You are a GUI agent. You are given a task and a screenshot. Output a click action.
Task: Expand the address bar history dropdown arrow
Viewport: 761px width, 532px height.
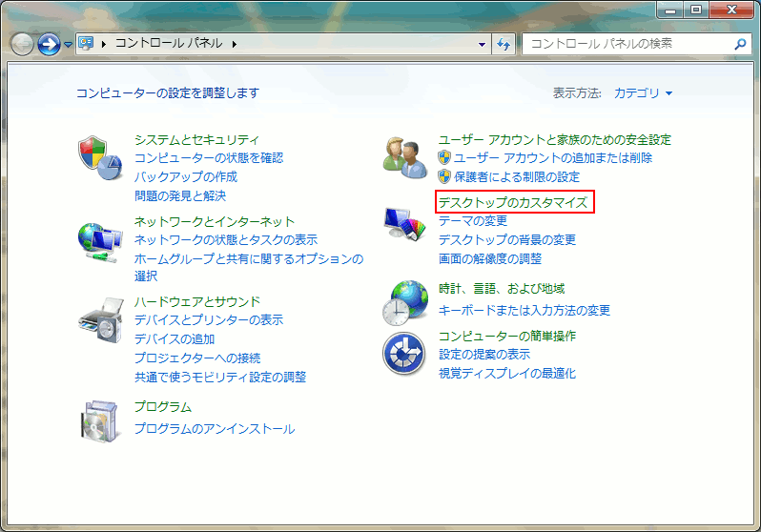[482, 44]
